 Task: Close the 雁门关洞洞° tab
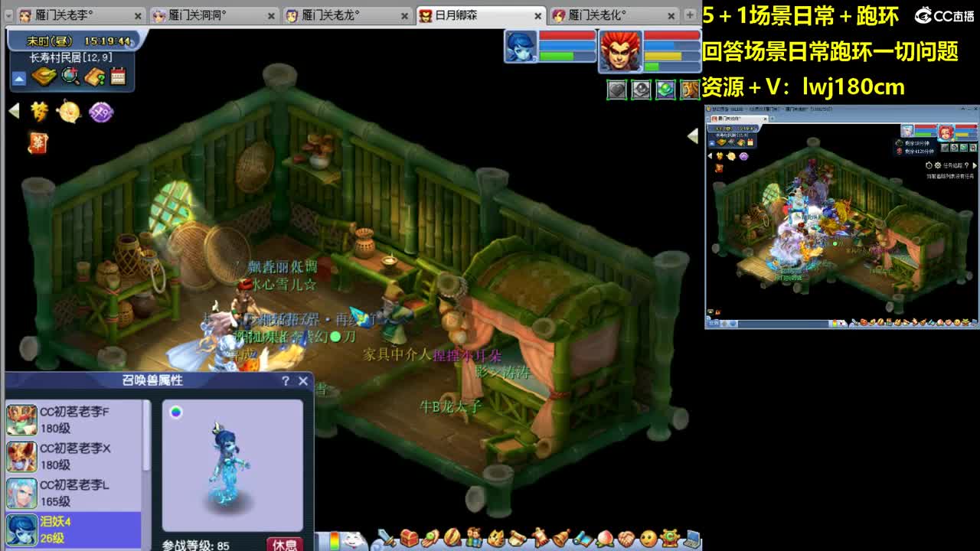[x=271, y=15]
